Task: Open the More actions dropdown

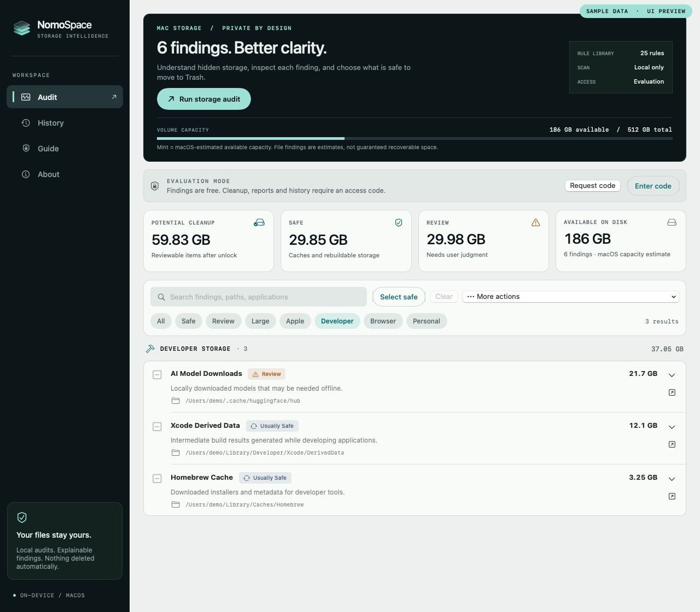Action: pos(571,297)
